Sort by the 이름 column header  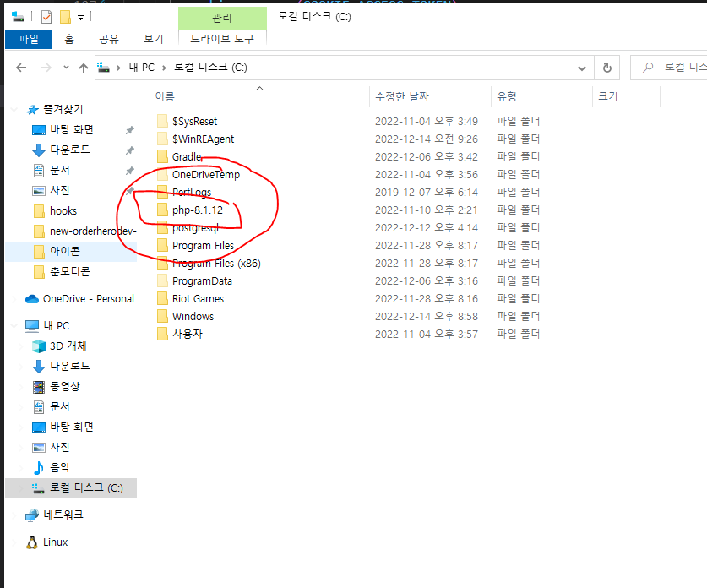[165, 96]
